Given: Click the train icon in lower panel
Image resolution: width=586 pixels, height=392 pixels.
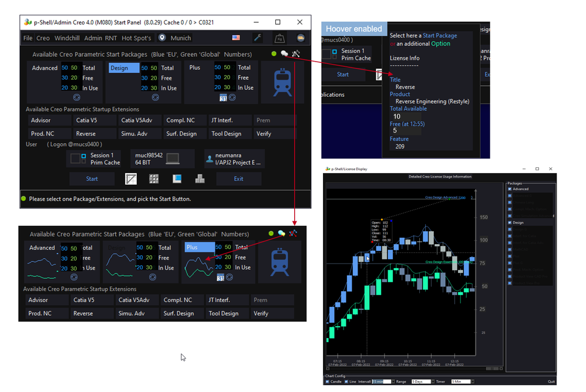Looking at the screenshot, I should (279, 262).
